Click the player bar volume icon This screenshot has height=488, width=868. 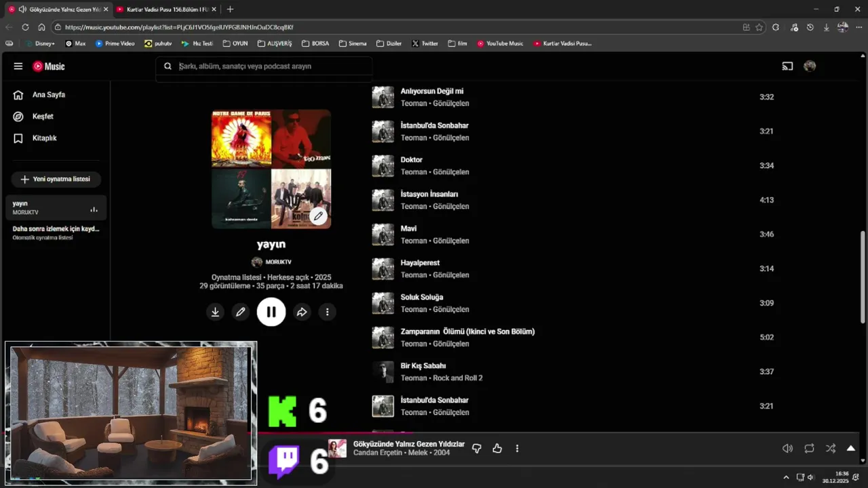pos(787,449)
